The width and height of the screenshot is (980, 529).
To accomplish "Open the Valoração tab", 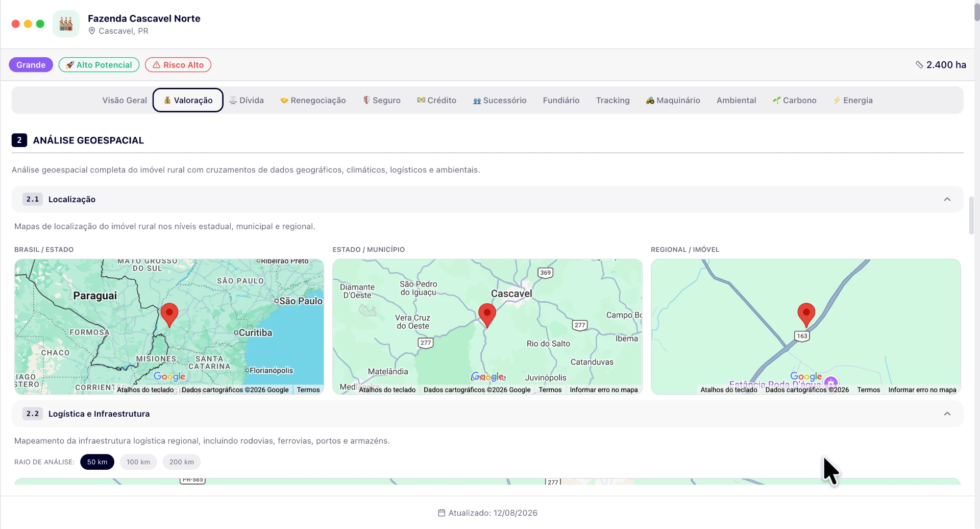I will (188, 100).
